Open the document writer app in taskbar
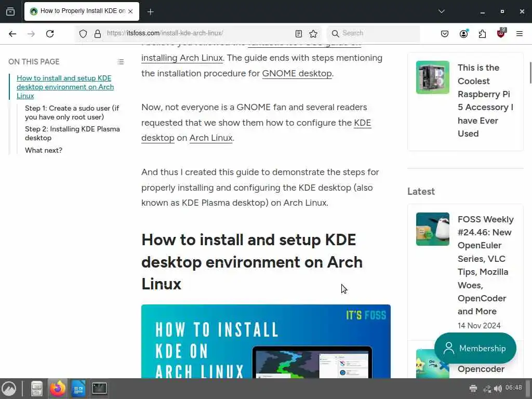Screen dimensions: 532x399 point(78,389)
